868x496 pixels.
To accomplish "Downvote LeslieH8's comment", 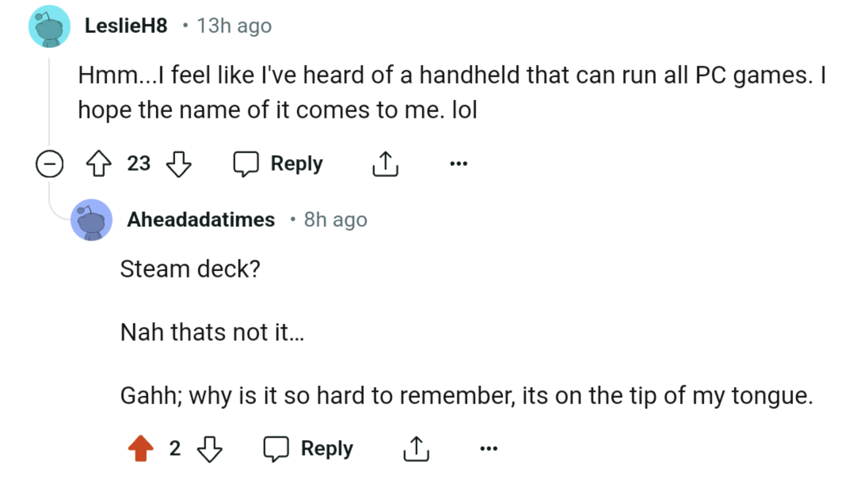I will point(179,164).
